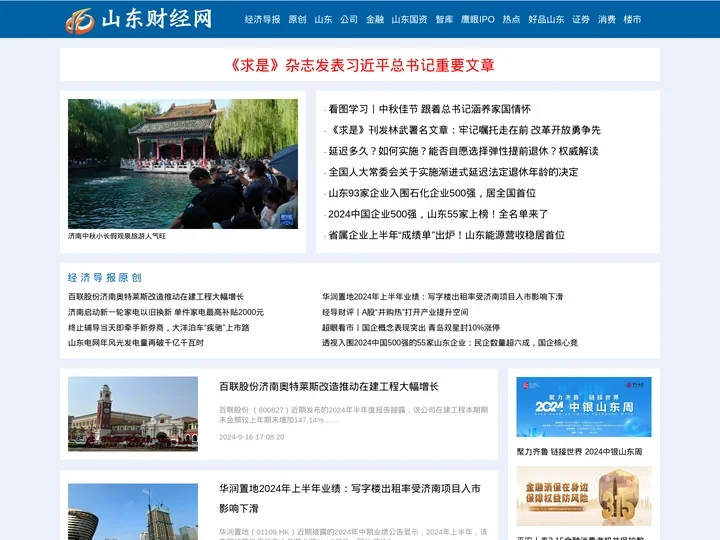Open the 消费 navigation item
The image size is (720, 540).
pyautogui.click(x=607, y=19)
